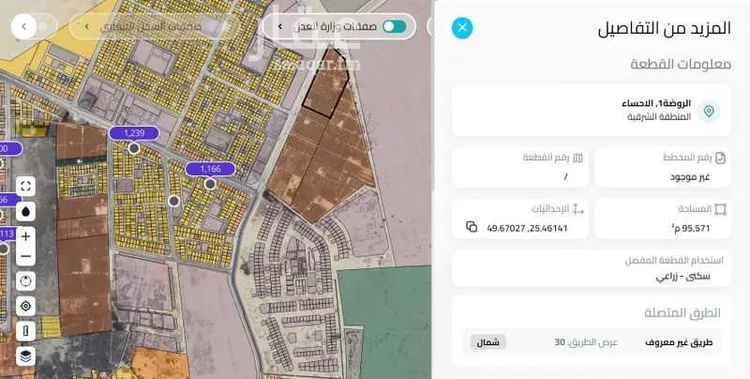Viewport: 750px width, 379px height.
Task: Toggle the صفقات وزارة العدل switch
Action: coord(395,26)
